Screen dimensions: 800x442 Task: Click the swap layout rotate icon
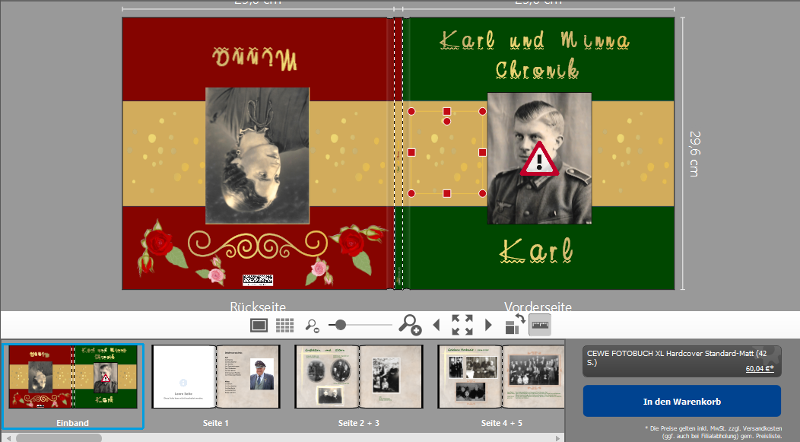(x=515, y=324)
